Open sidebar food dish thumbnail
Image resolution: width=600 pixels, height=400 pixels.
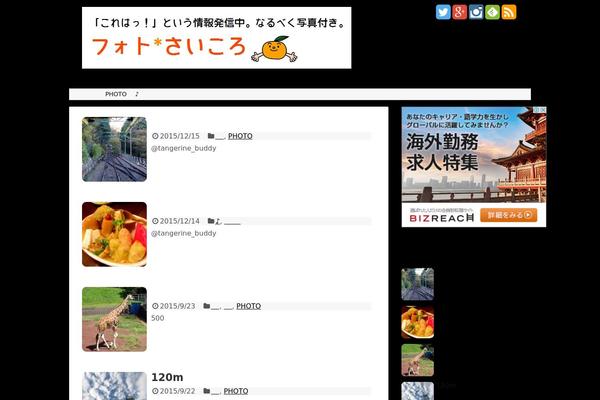tap(417, 322)
